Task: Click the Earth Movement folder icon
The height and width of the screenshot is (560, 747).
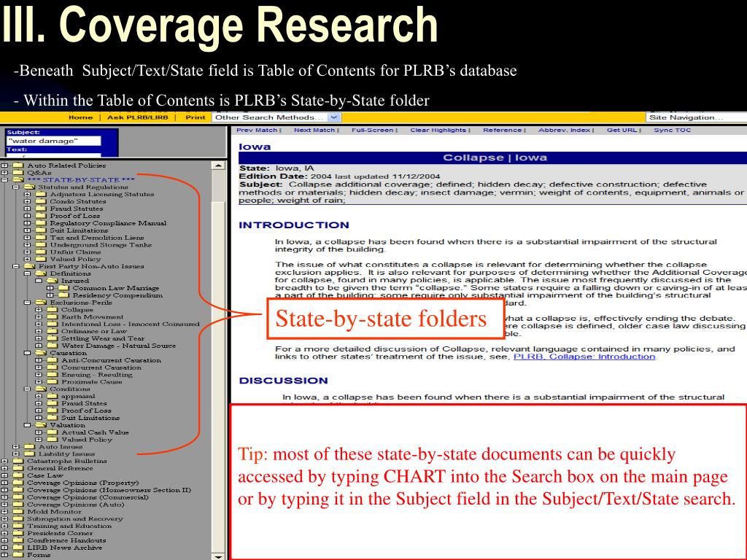Action: [53, 316]
